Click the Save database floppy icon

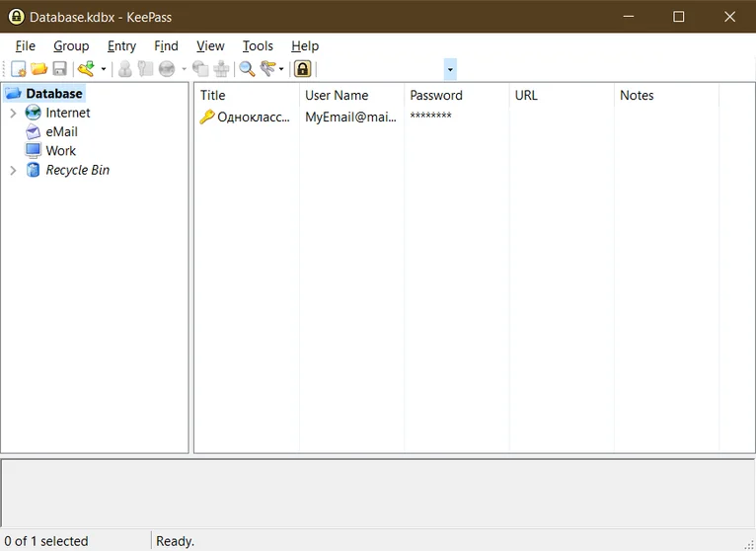[60, 69]
